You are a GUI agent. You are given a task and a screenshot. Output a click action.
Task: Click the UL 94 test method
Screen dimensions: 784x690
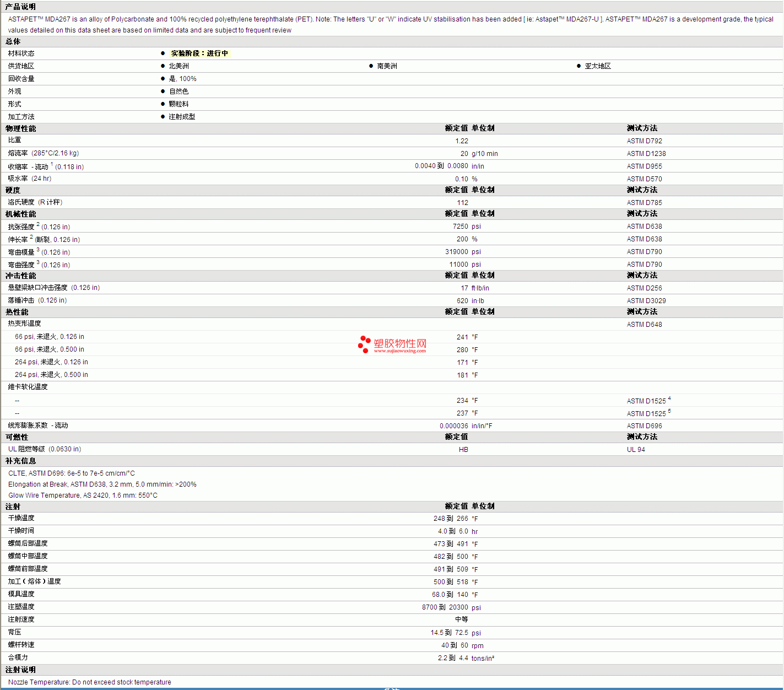point(636,450)
